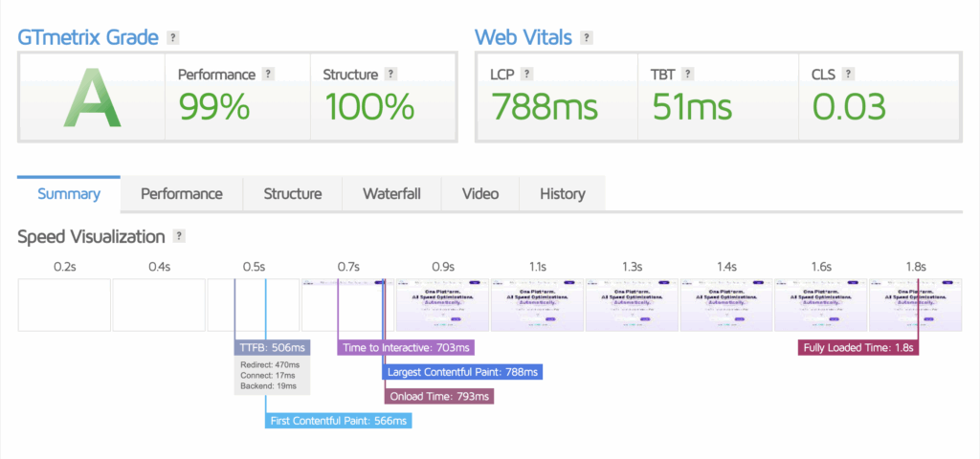The image size is (980, 459).
Task: Open the help tooltip for Structure score
Action: pyautogui.click(x=390, y=75)
